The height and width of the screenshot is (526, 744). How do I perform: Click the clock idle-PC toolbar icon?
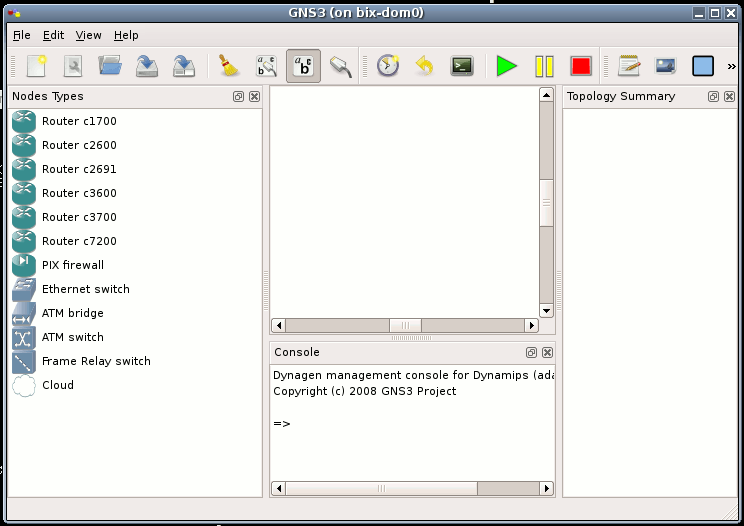388,66
